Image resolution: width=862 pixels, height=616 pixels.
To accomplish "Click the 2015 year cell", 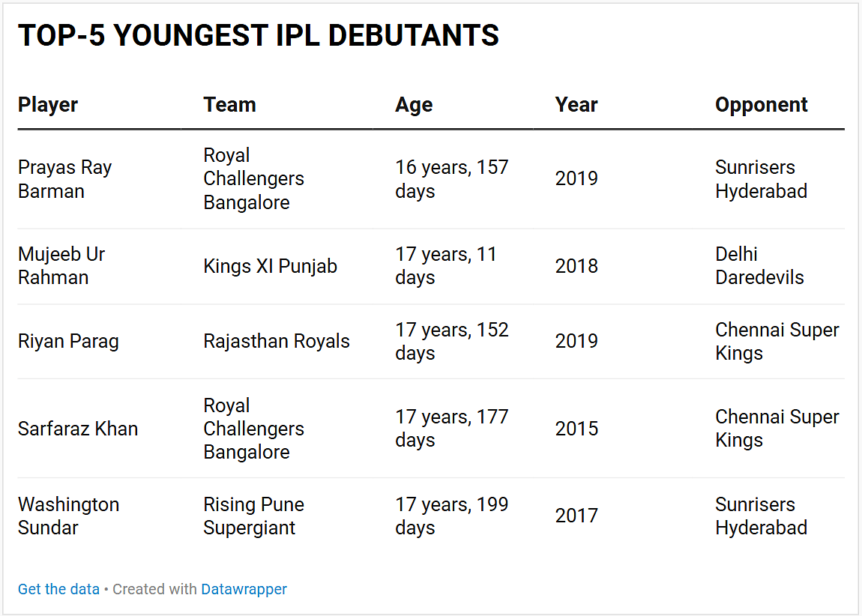I will (x=576, y=429).
